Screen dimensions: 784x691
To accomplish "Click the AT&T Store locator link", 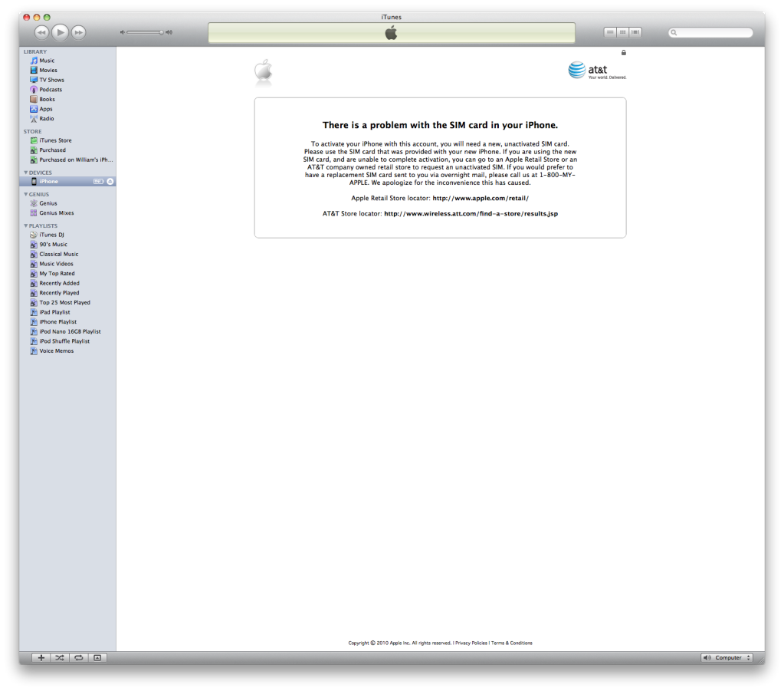I will (471, 214).
